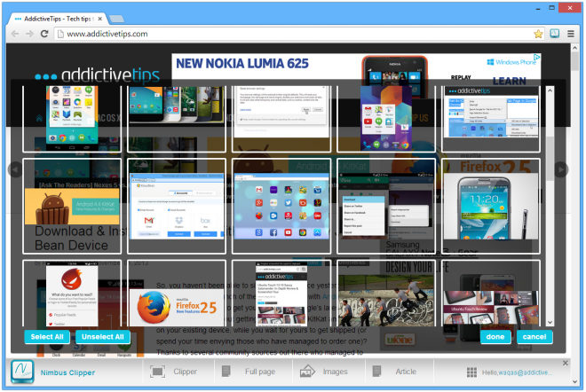Close the AddictiveTips tab
Screen dimensions: 586x392
point(99,19)
